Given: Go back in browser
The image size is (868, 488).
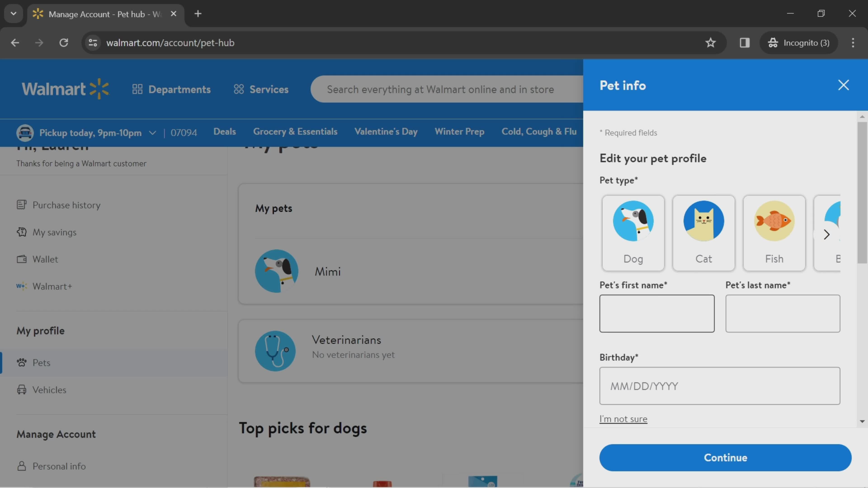Looking at the screenshot, I should click(15, 43).
